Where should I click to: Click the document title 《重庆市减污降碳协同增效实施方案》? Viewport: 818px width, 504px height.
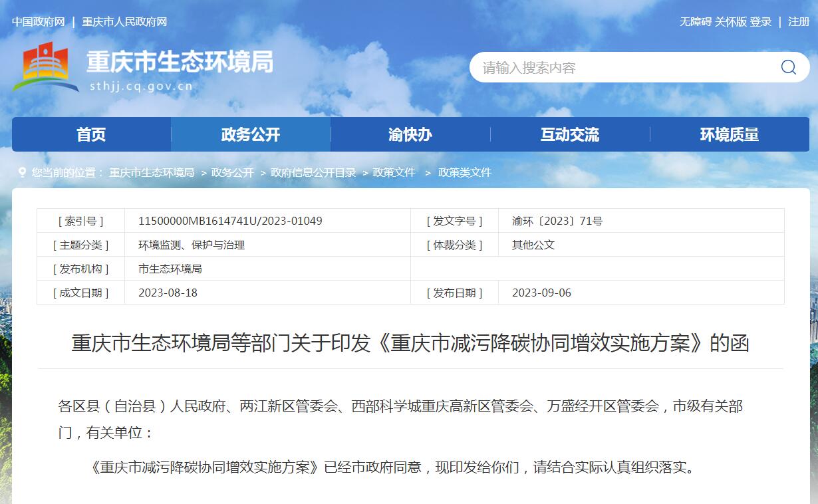[x=410, y=344]
